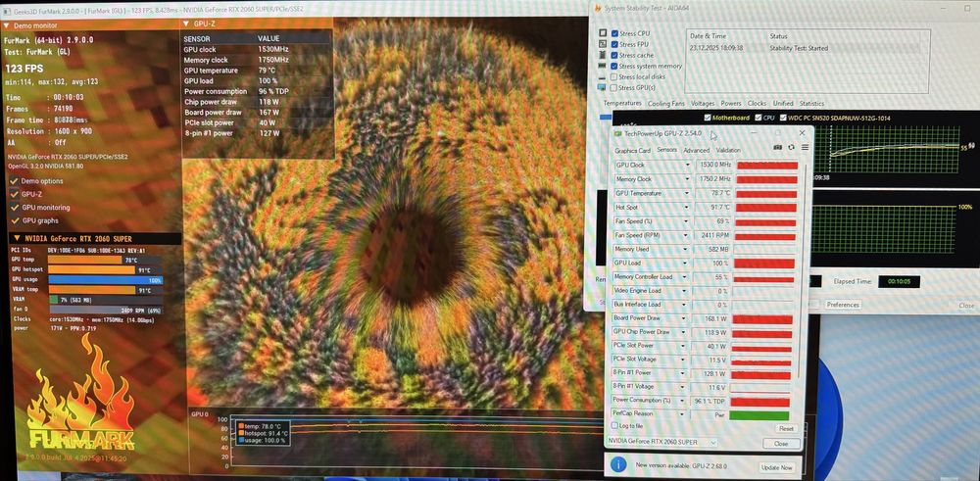
Task: Open Clocks tab in AIDA64
Action: (x=757, y=104)
